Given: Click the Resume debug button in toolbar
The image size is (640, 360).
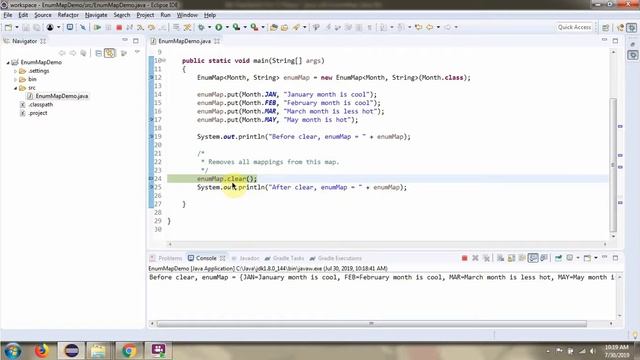Looking at the screenshot, I should coord(97,27).
